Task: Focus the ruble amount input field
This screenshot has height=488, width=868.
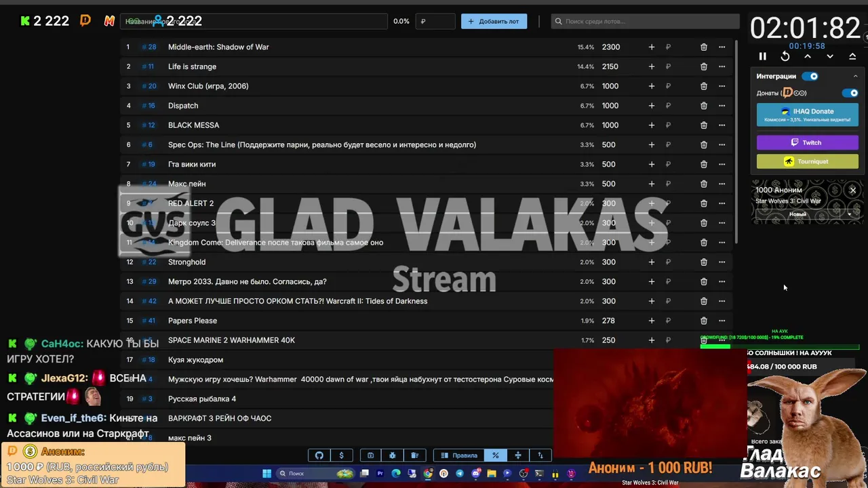Action: (435, 21)
